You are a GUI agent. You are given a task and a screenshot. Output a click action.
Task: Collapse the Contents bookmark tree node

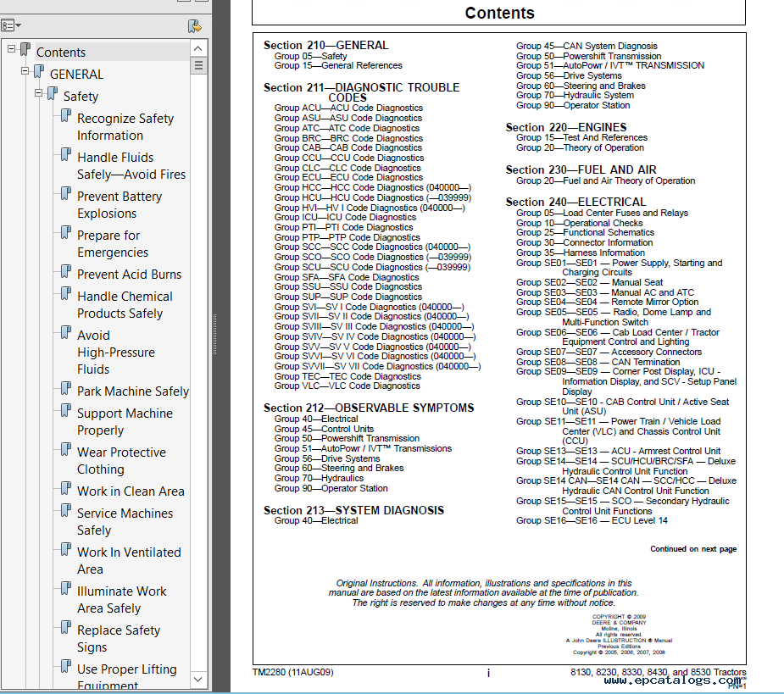coord(12,49)
